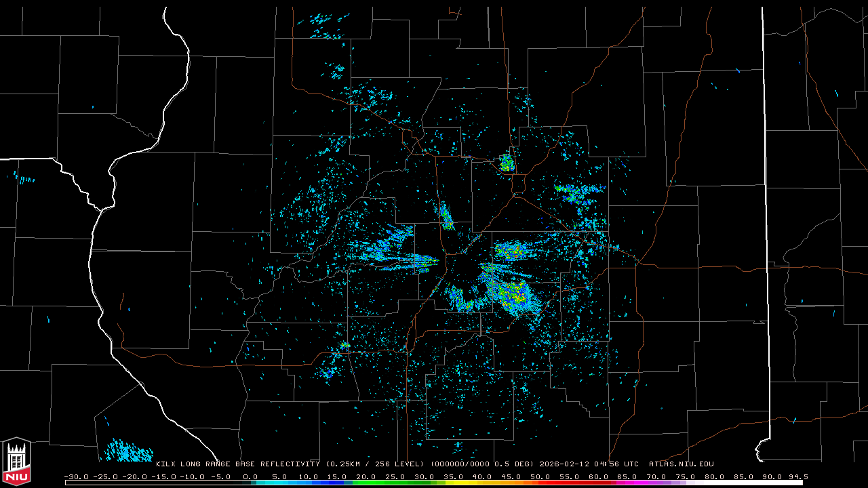This screenshot has height=488, width=868.
Task: Click the ATLAS.NIU.EDU text
Action: [681, 464]
